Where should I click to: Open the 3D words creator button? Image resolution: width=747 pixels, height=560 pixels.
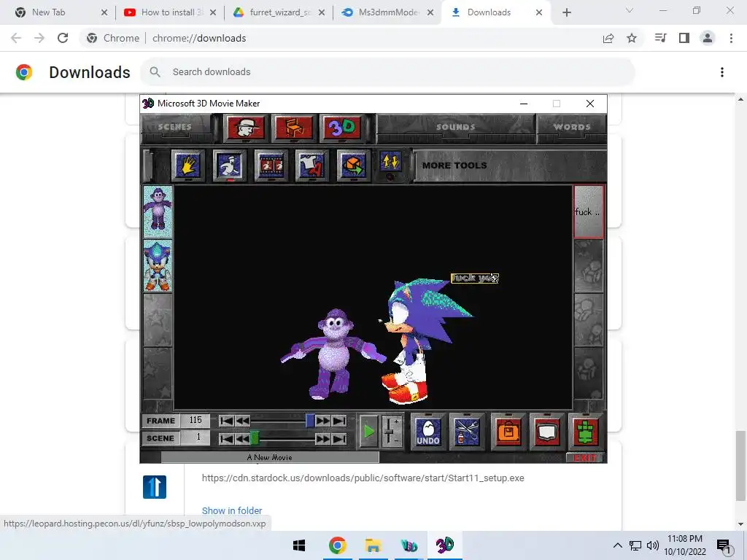pos(342,128)
